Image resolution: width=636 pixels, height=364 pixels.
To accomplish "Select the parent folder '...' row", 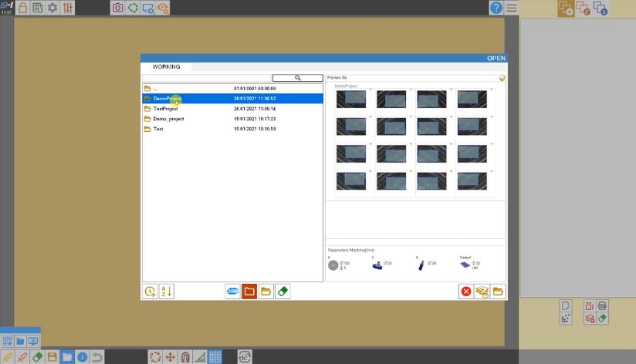I will pos(233,89).
